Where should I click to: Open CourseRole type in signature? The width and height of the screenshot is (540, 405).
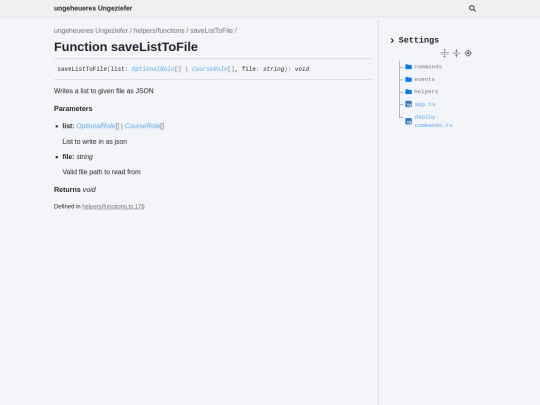(x=209, y=69)
